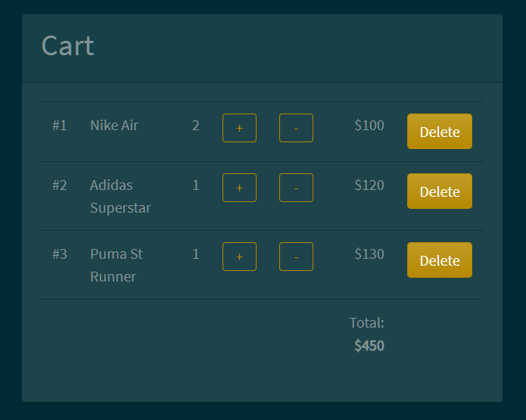Click minus button for Adidas Superstar
This screenshot has width=526, height=420.
point(296,188)
